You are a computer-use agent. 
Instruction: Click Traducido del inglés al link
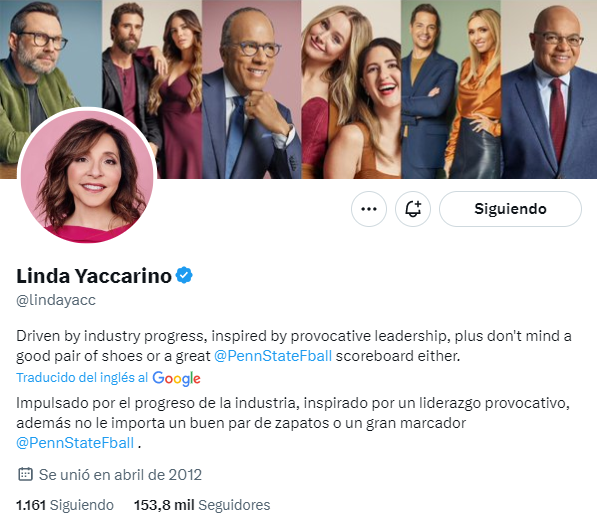[82, 378]
